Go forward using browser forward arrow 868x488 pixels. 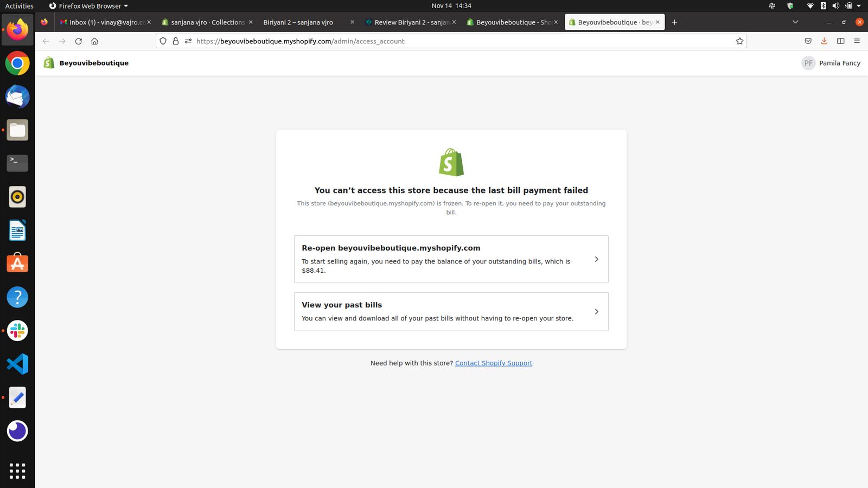tap(62, 41)
